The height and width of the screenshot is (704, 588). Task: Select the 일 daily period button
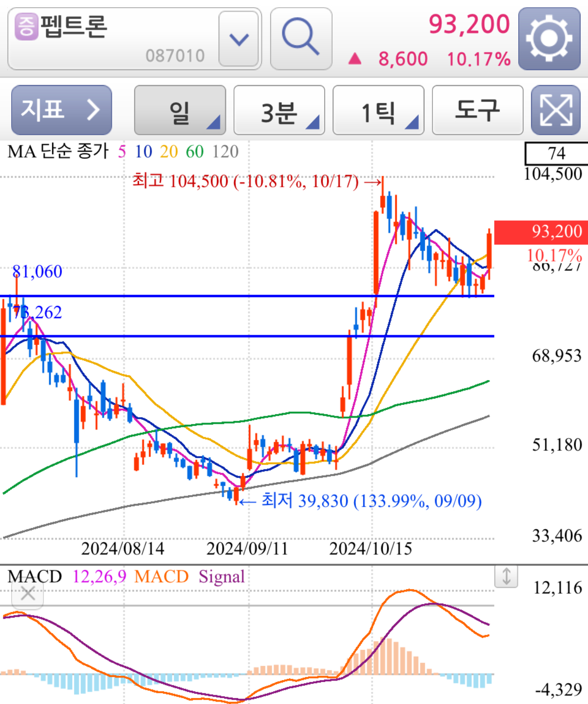coord(180,110)
